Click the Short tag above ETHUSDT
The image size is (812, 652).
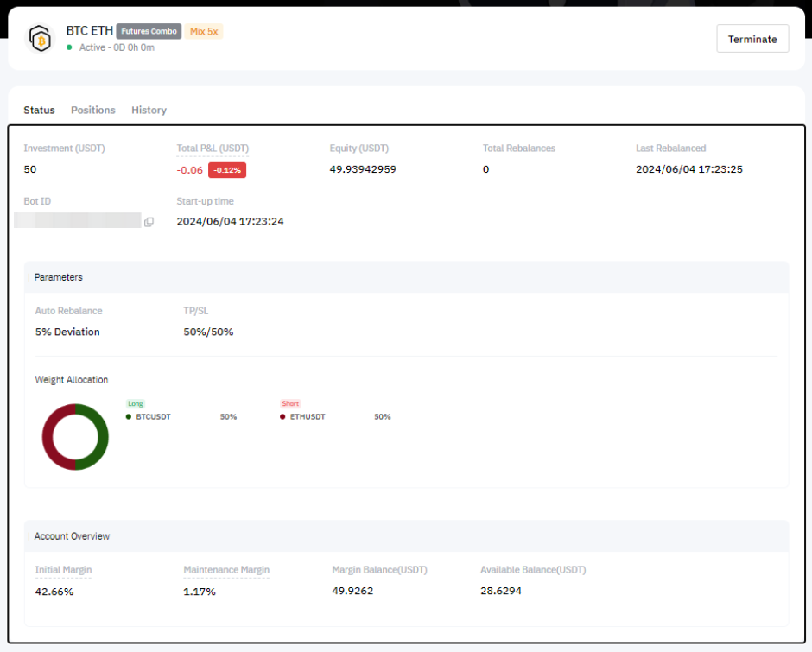[290, 403]
